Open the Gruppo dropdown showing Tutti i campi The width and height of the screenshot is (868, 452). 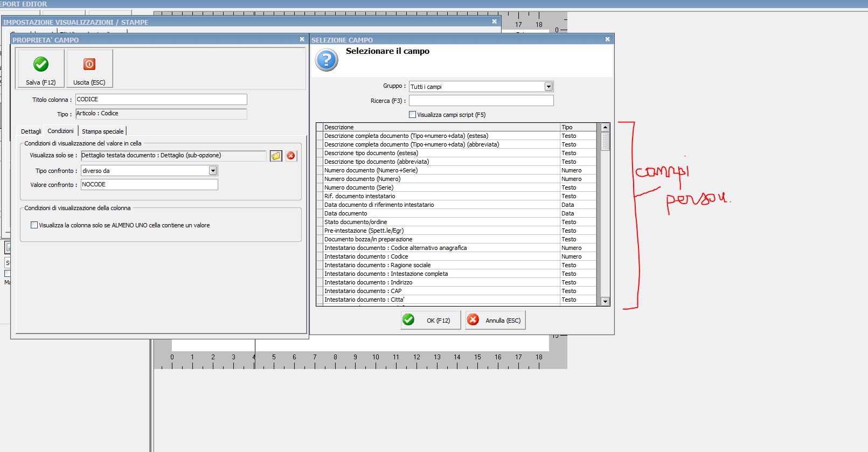click(548, 87)
